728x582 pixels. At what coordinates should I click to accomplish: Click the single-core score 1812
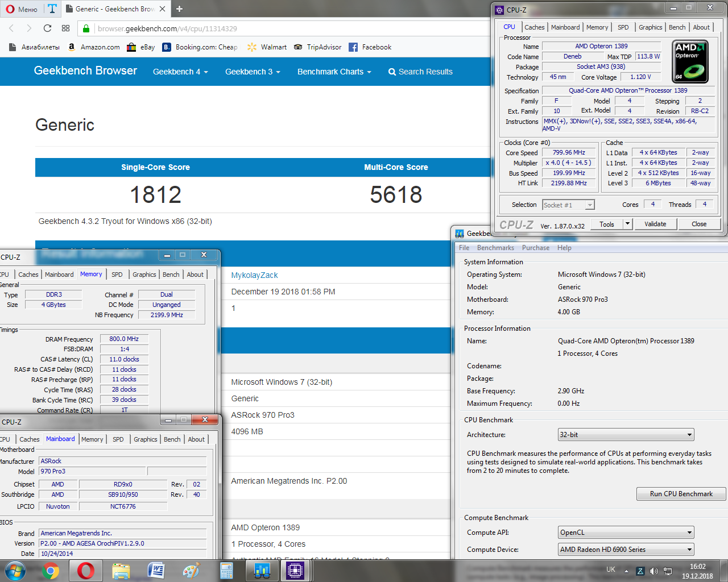point(155,195)
